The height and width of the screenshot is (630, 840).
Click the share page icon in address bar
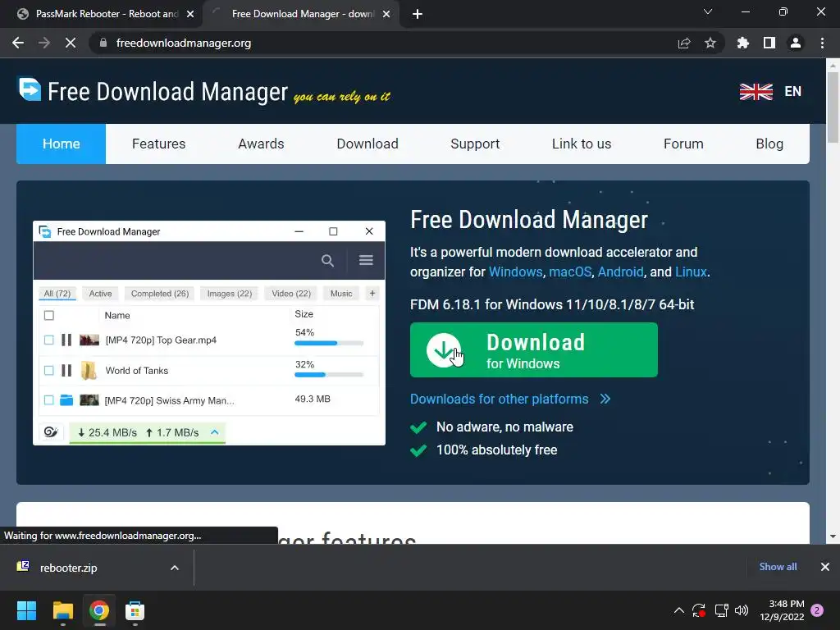pos(684,43)
